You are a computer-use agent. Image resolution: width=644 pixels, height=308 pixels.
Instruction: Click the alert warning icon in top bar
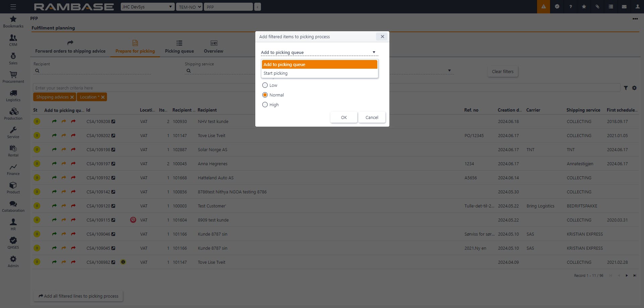click(x=543, y=7)
